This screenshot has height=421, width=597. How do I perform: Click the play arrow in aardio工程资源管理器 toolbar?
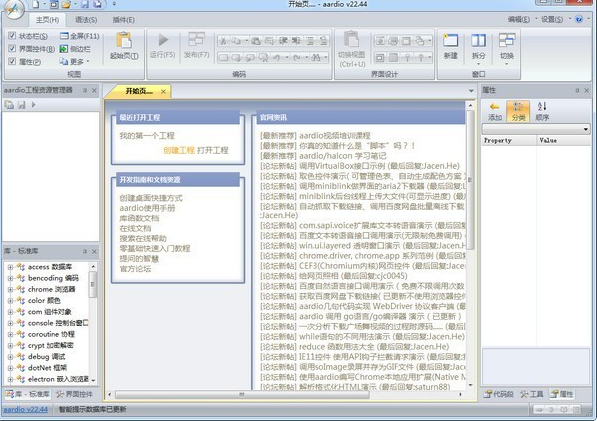click(x=34, y=104)
